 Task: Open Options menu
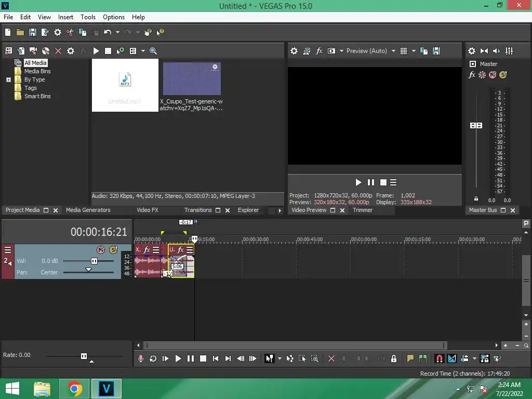tap(114, 17)
